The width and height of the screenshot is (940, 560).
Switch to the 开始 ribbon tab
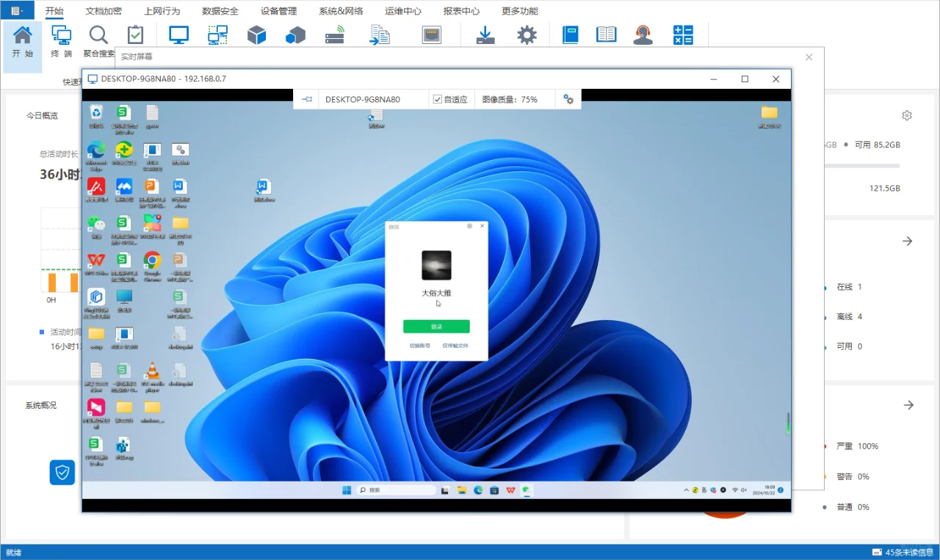[54, 11]
